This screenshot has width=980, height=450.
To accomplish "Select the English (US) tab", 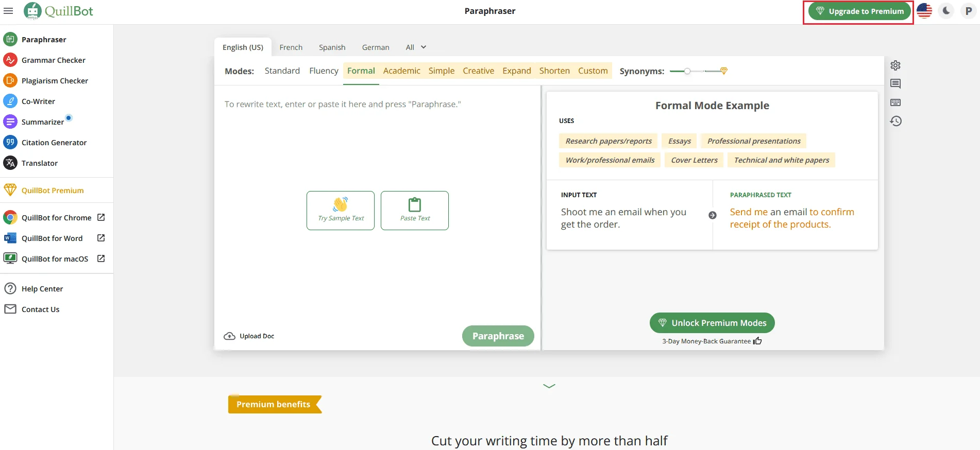I will (243, 47).
